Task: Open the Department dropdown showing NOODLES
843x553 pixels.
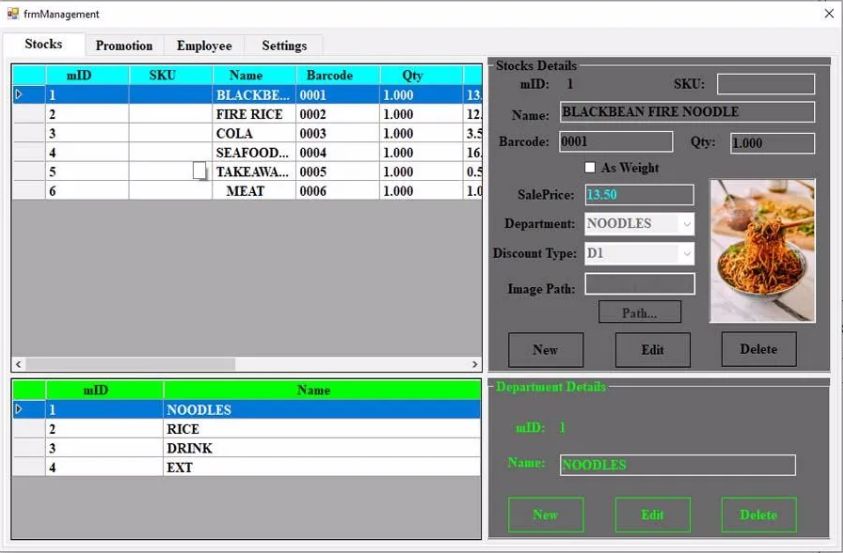Action: click(686, 224)
